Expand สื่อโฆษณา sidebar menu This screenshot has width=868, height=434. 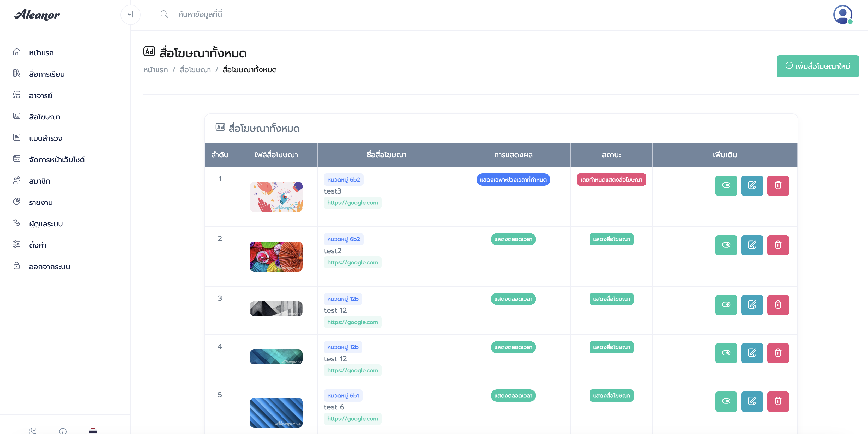(45, 117)
